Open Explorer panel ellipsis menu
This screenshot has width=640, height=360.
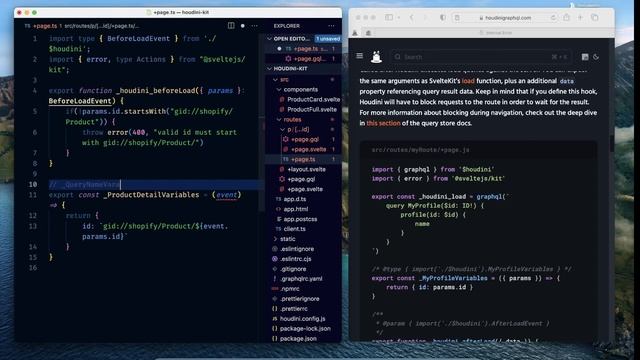(x=331, y=26)
